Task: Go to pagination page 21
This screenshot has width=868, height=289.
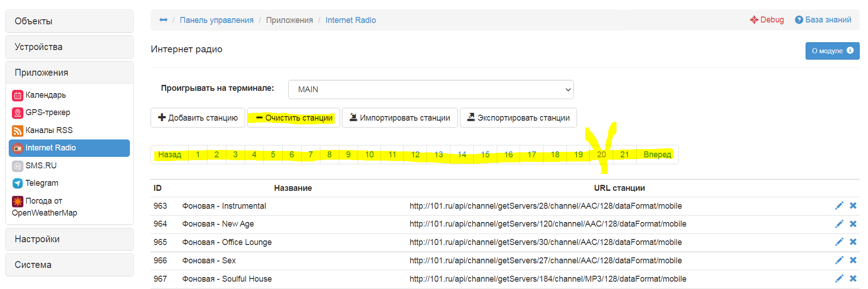Action: pos(625,155)
